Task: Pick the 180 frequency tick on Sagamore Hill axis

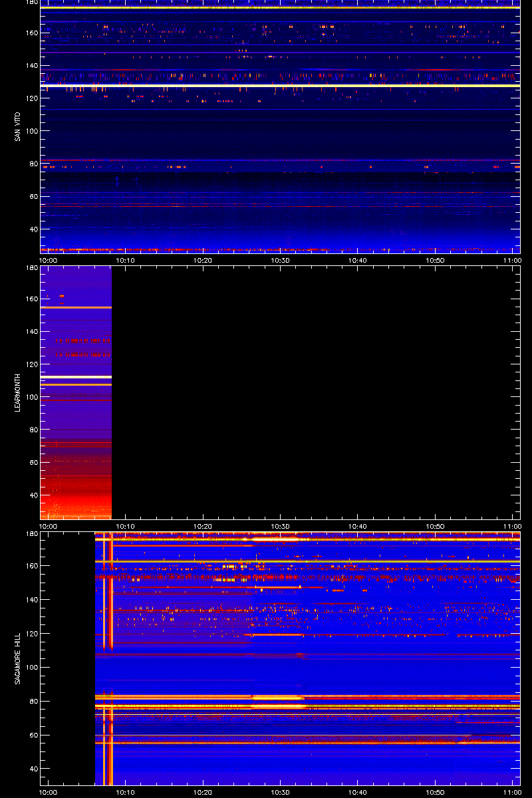Action: pyautogui.click(x=31, y=534)
